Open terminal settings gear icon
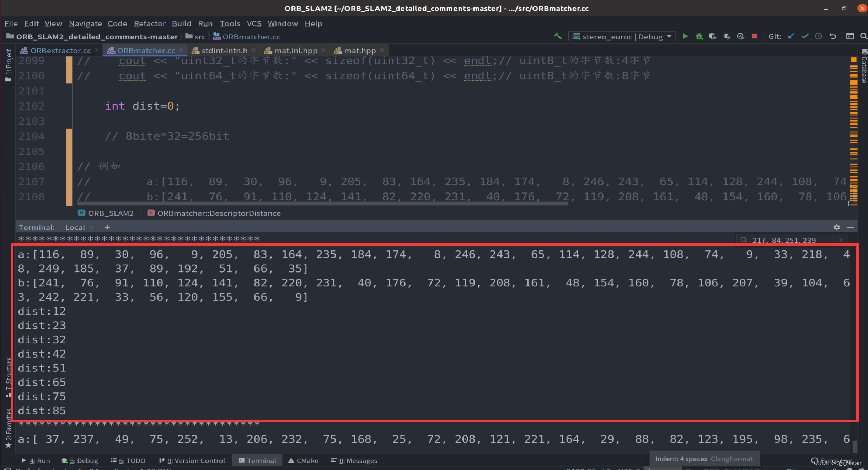Image resolution: width=868 pixels, height=470 pixels. [x=836, y=227]
